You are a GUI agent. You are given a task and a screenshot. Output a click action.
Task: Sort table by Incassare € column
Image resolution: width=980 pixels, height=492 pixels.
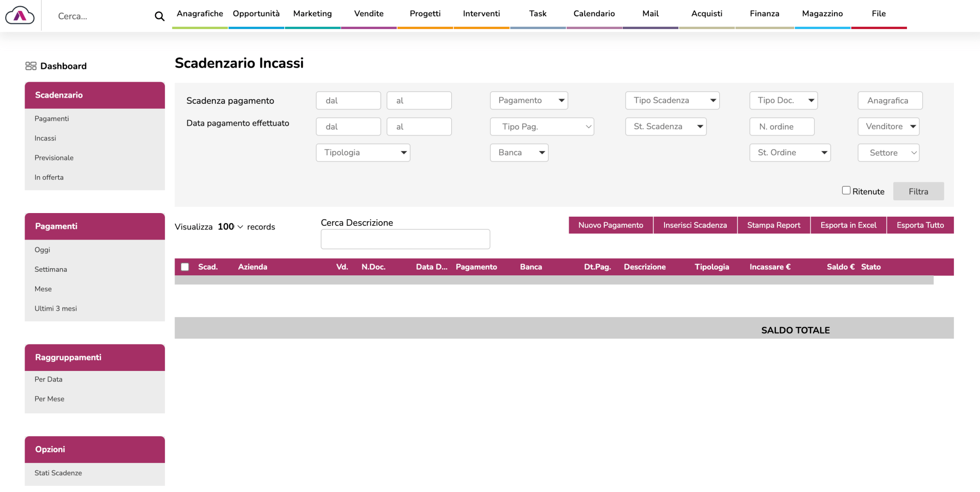(x=770, y=267)
